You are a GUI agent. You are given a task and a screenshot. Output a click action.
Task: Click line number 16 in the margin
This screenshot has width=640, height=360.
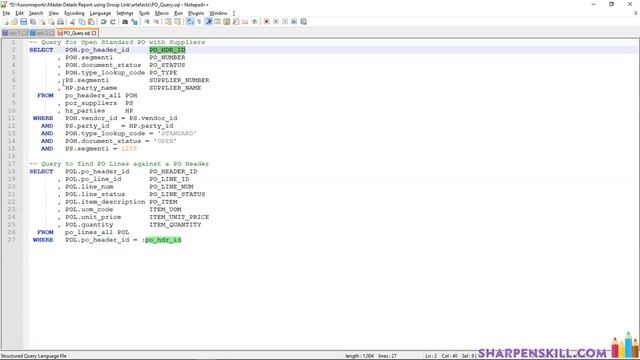tap(11, 156)
